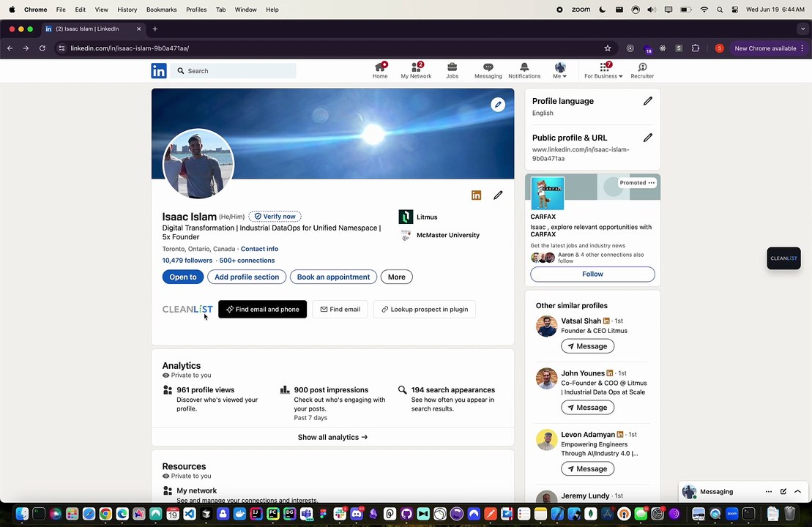Open 500+ connections link
Image resolution: width=812 pixels, height=527 pixels.
click(247, 261)
